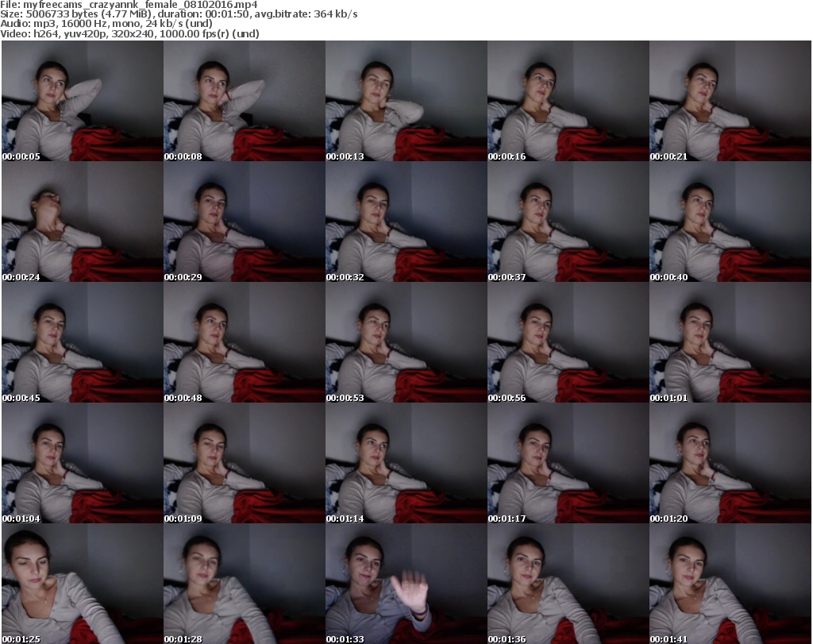Select the thumbnail marked 00:01:36
This screenshot has width=813, height=644.
pyautogui.click(x=568, y=584)
